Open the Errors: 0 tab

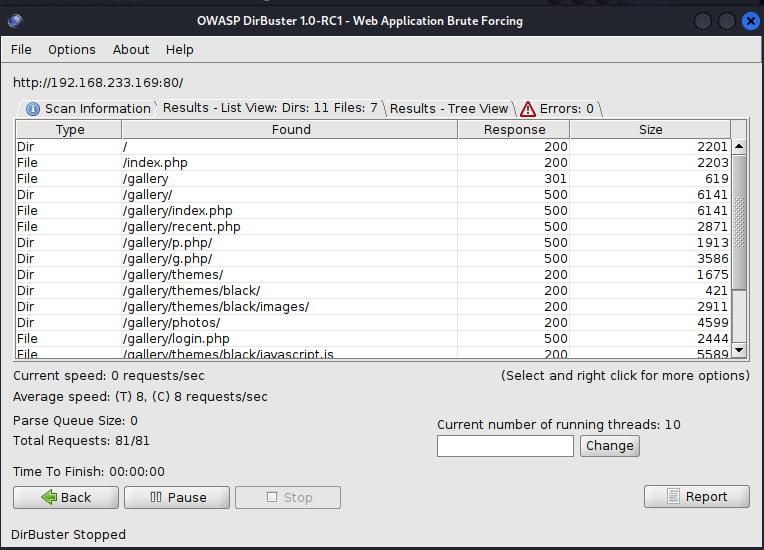click(558, 108)
